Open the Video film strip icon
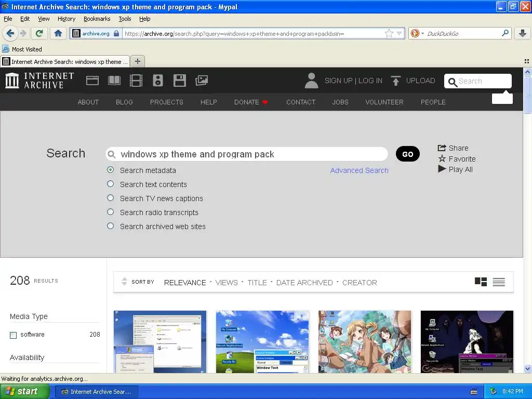Screen dimensions: 532x399 click(x=136, y=81)
